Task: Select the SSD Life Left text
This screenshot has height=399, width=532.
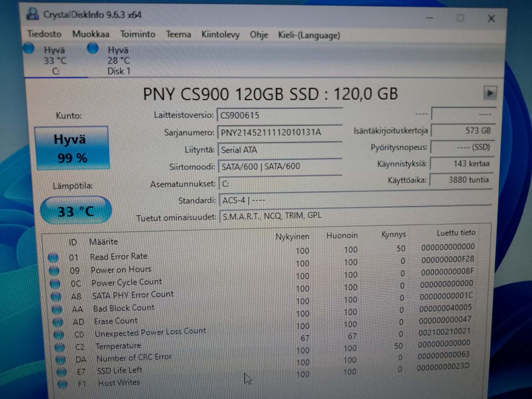Action: [120, 370]
